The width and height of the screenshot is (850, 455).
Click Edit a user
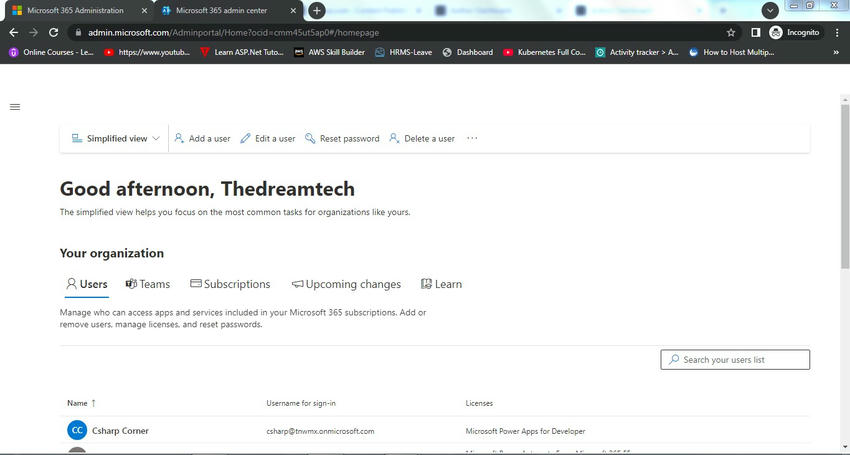coord(268,138)
